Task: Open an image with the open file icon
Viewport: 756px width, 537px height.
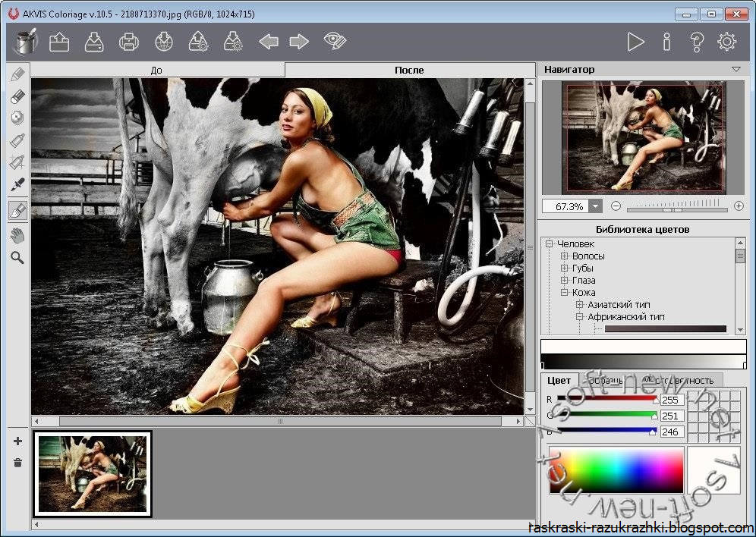Action: pyautogui.click(x=59, y=42)
